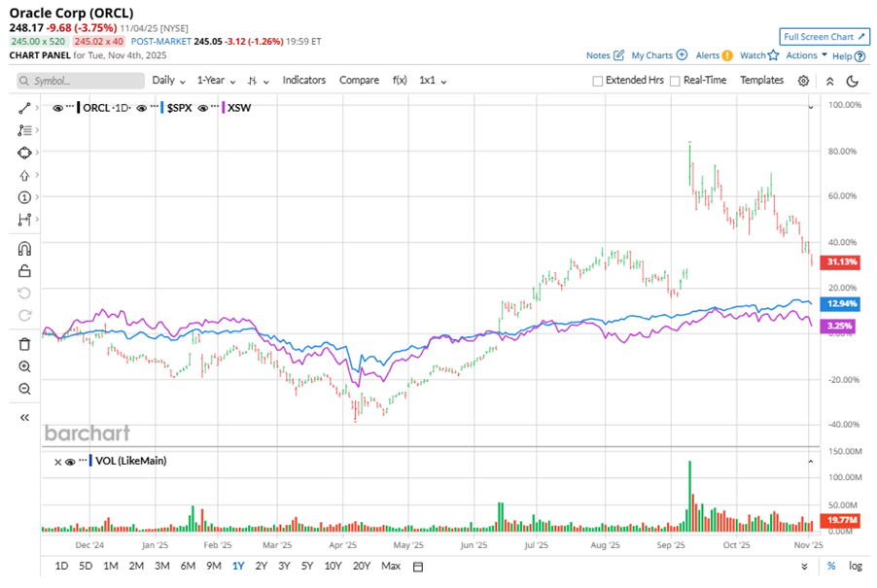
Task: Click the $SPX blue color swatch
Action: (161, 108)
